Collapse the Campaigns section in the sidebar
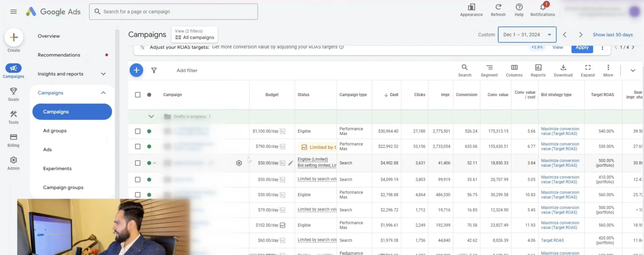This screenshot has height=255, width=644. (x=103, y=93)
